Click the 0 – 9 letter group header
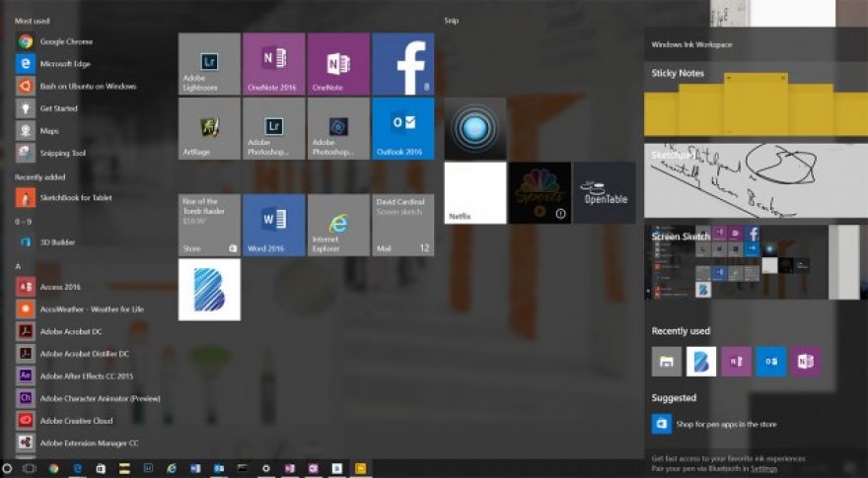The height and width of the screenshot is (478, 868). pos(24,222)
